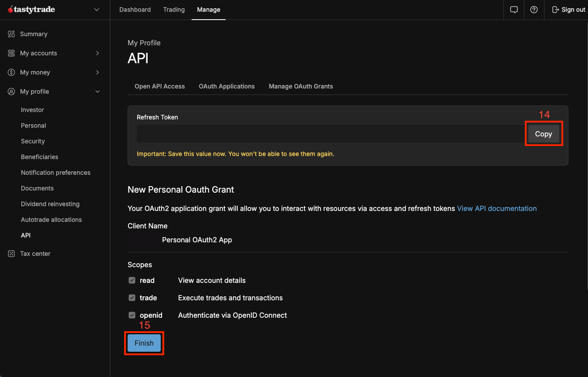Viewport: 588px width, 377px height.
Task: Click the My money dollar icon
Action: (x=11, y=72)
